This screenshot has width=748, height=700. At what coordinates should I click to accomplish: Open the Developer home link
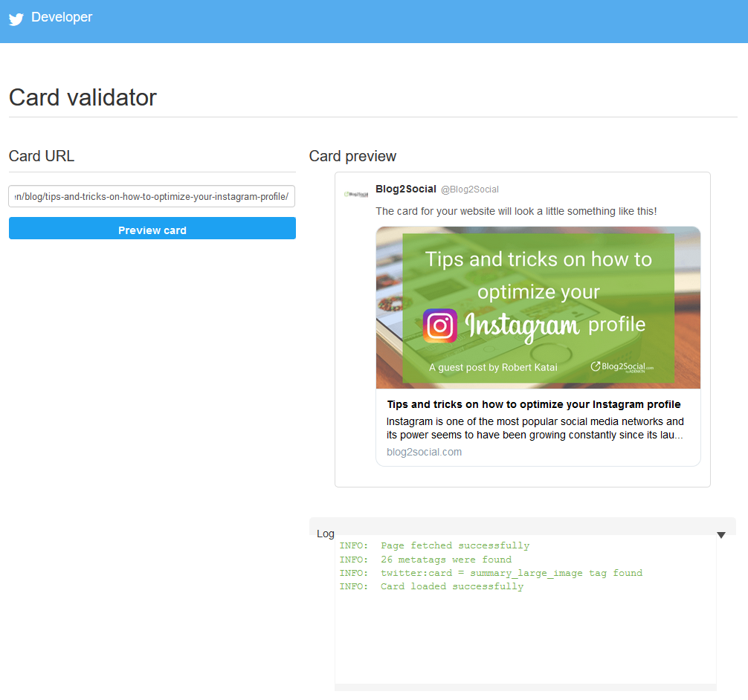[62, 17]
